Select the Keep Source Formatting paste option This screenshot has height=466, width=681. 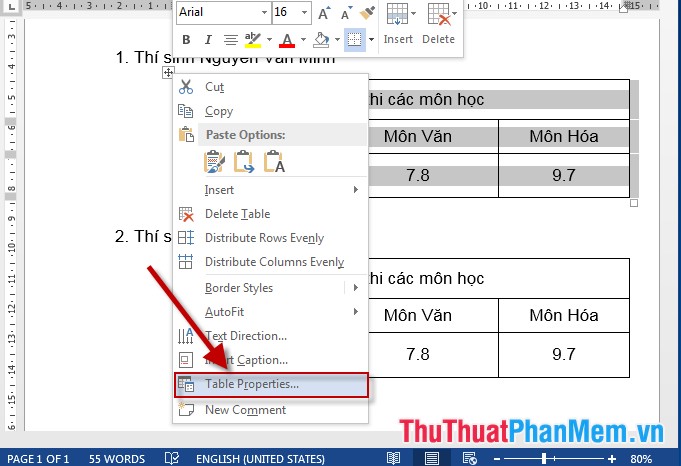(x=215, y=161)
